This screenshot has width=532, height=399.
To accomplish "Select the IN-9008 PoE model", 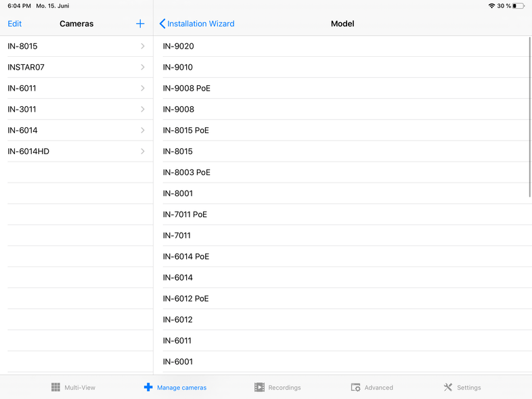I will 187,88.
